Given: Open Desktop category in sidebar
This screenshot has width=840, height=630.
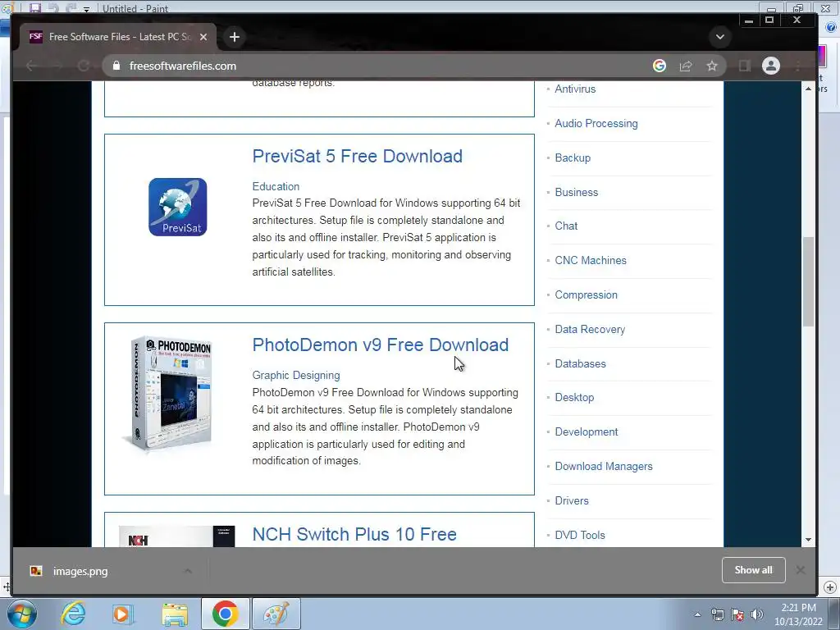Looking at the screenshot, I should tap(574, 398).
